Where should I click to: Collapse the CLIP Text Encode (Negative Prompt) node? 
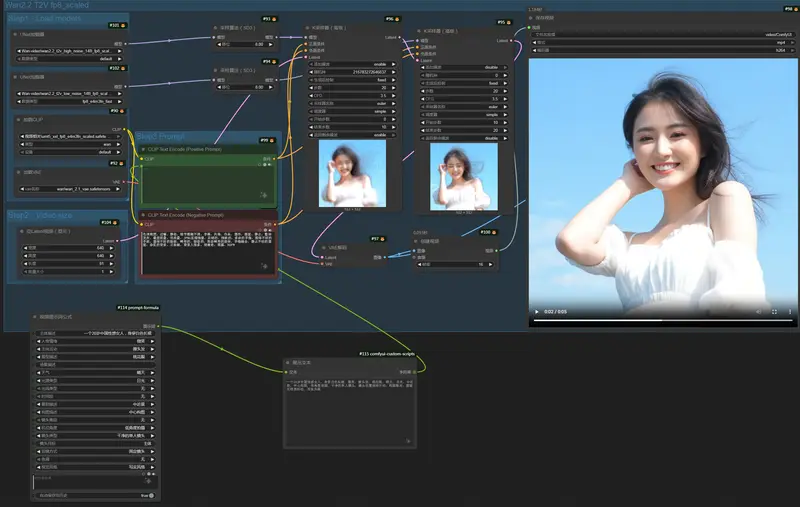tap(142, 215)
